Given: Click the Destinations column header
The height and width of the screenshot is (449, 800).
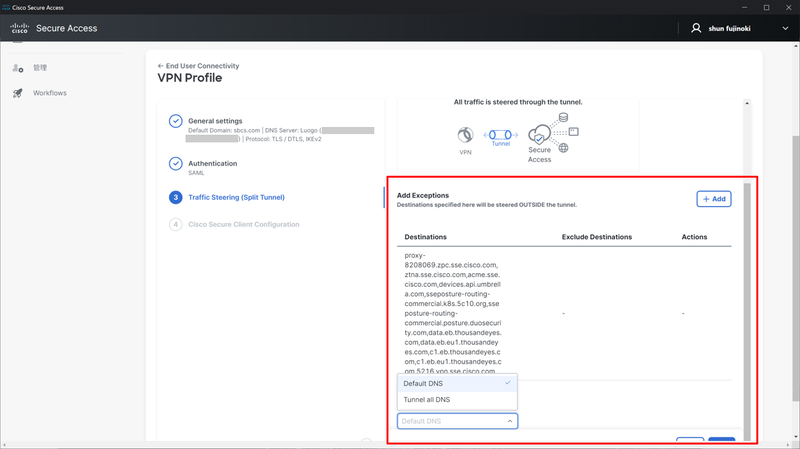Looking at the screenshot, I should click(426, 237).
